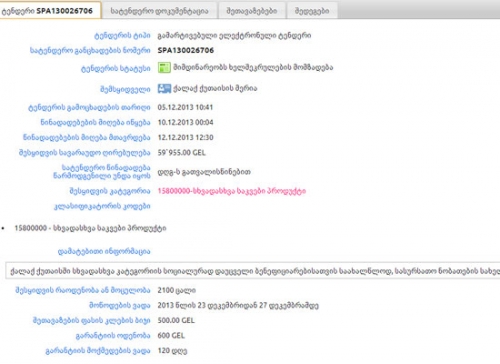Click the კლასიფიკატორის კოდები label
This screenshot has width=500, height=364.
(102, 206)
